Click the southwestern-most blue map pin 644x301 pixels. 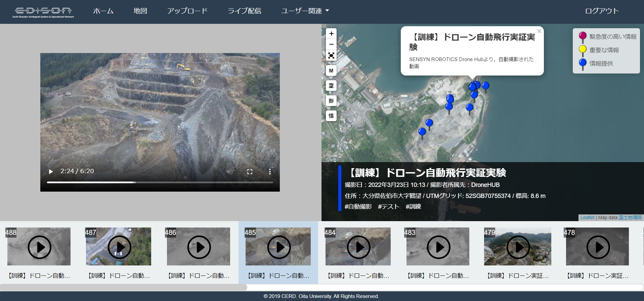tap(422, 132)
